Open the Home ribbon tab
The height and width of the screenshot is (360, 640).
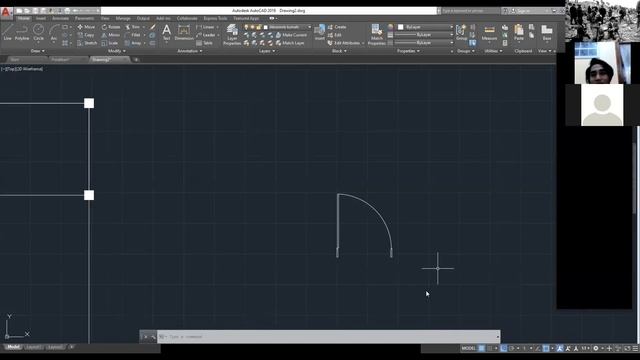click(x=23, y=18)
